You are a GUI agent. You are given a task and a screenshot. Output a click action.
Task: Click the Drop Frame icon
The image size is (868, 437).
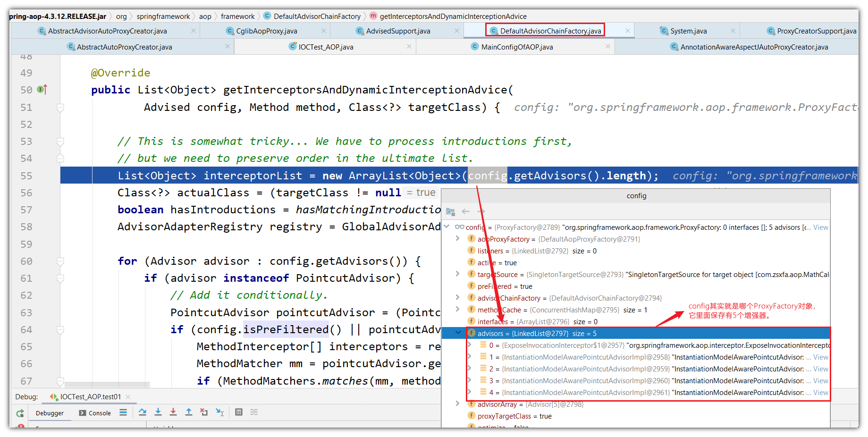tap(204, 412)
